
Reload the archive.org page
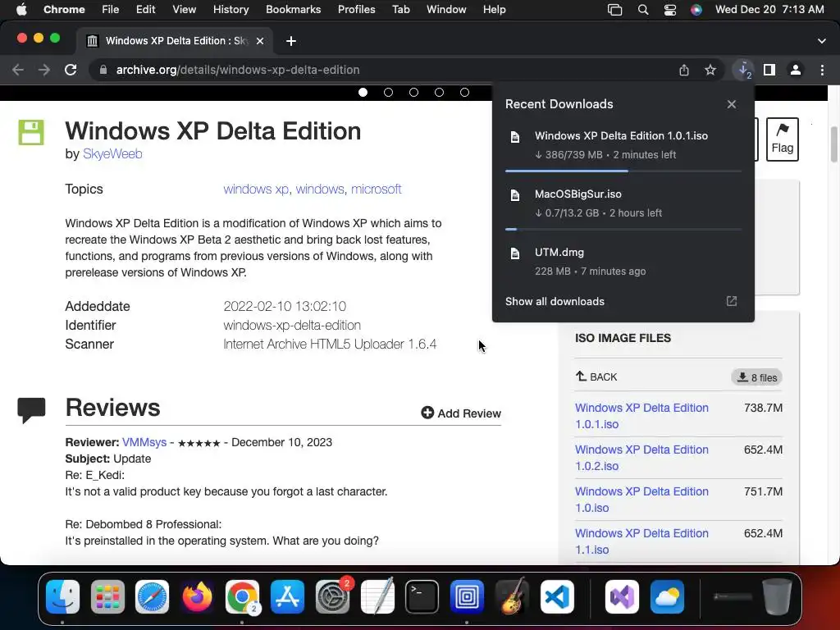click(71, 70)
